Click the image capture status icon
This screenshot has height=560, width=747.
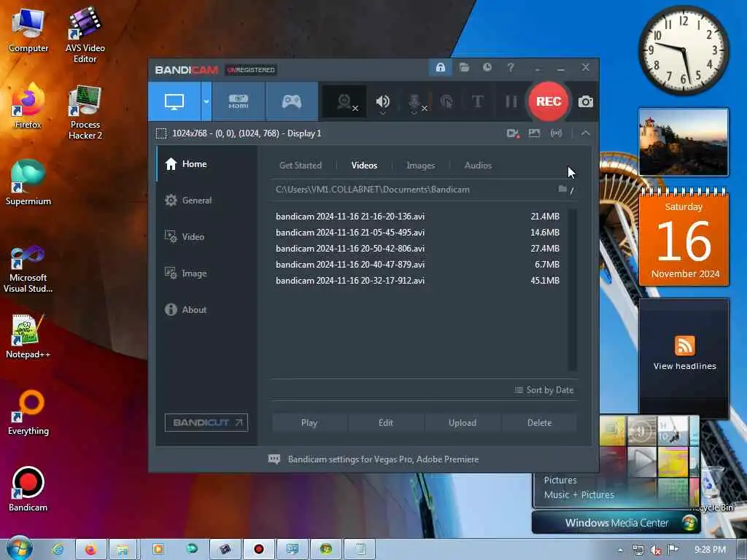534,133
